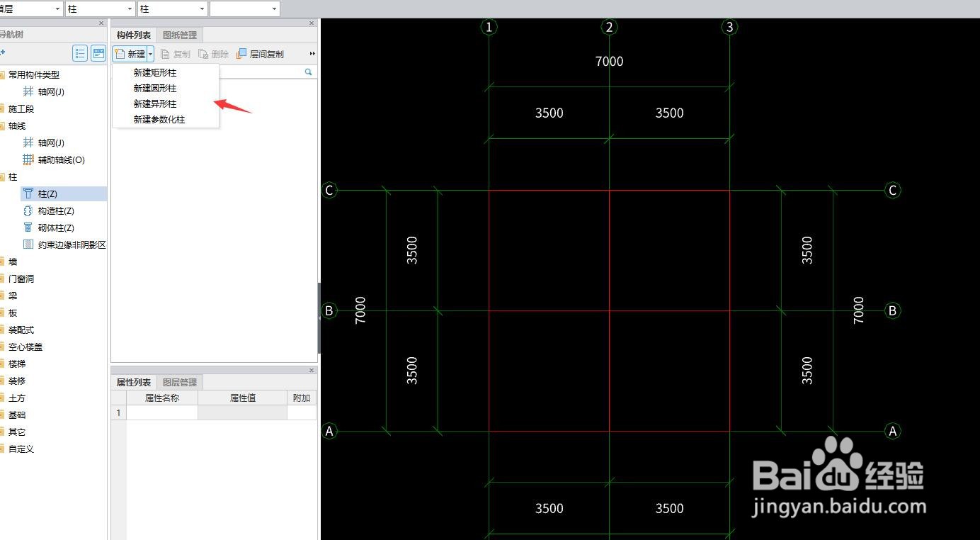Viewport: 980px width, 540px height.
Task: Select 约束边缘非阴影区 item
Action: (x=64, y=244)
